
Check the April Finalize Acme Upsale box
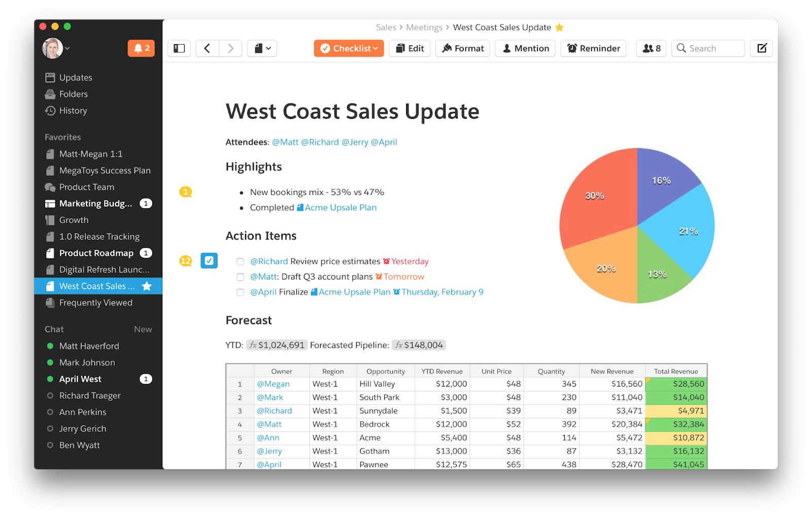click(x=240, y=292)
